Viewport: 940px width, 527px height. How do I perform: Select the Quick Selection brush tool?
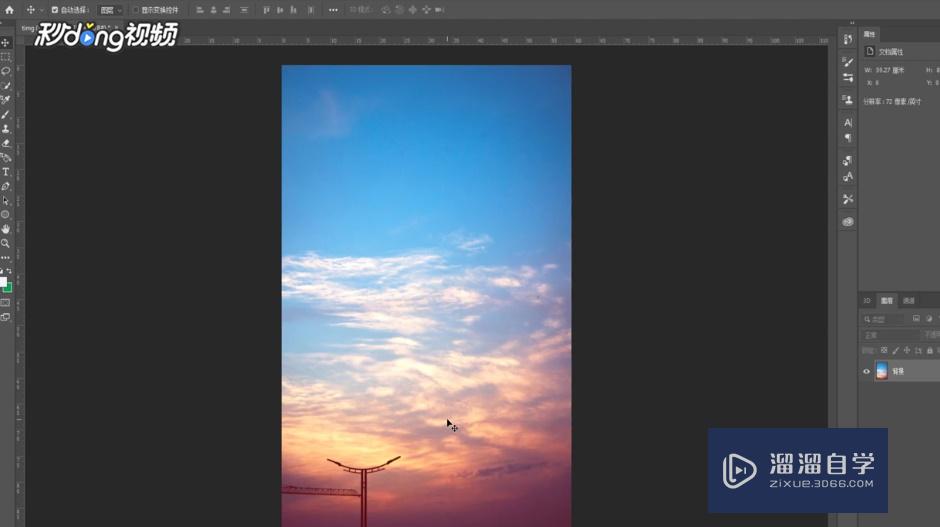click(5, 86)
